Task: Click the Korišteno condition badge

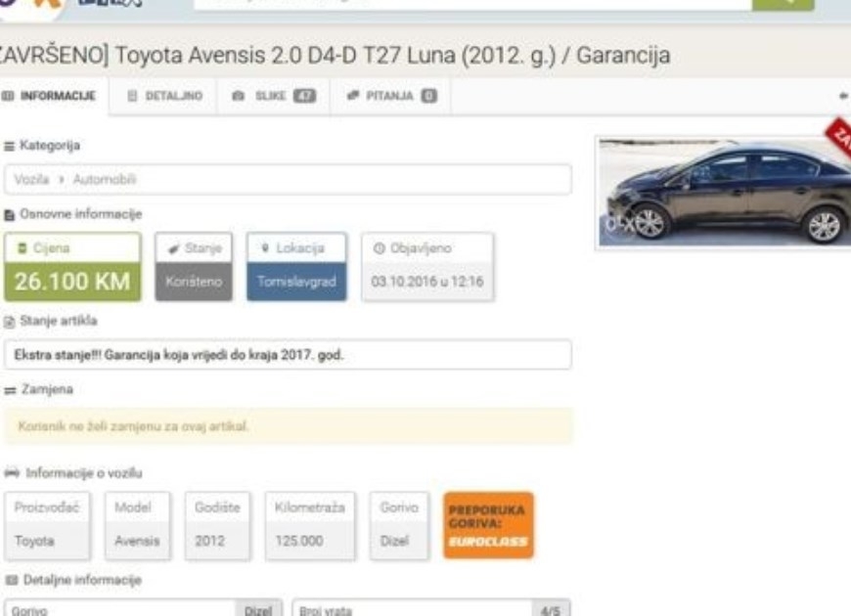Action: [194, 267]
